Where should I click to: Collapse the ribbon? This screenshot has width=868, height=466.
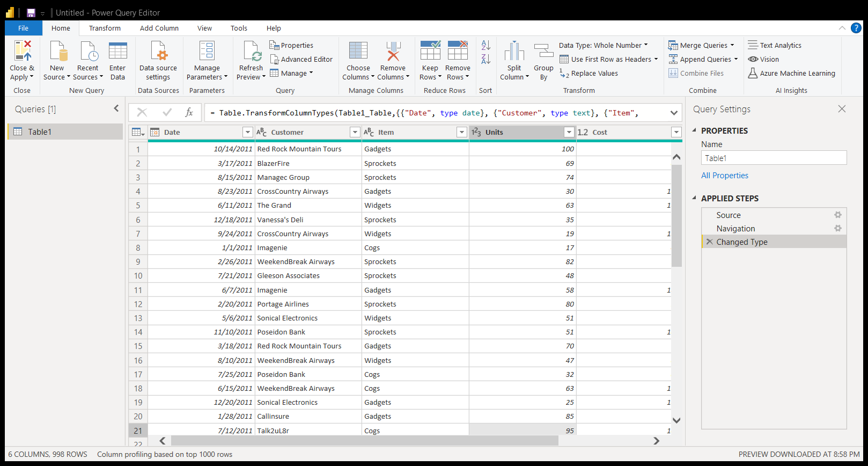pos(842,28)
